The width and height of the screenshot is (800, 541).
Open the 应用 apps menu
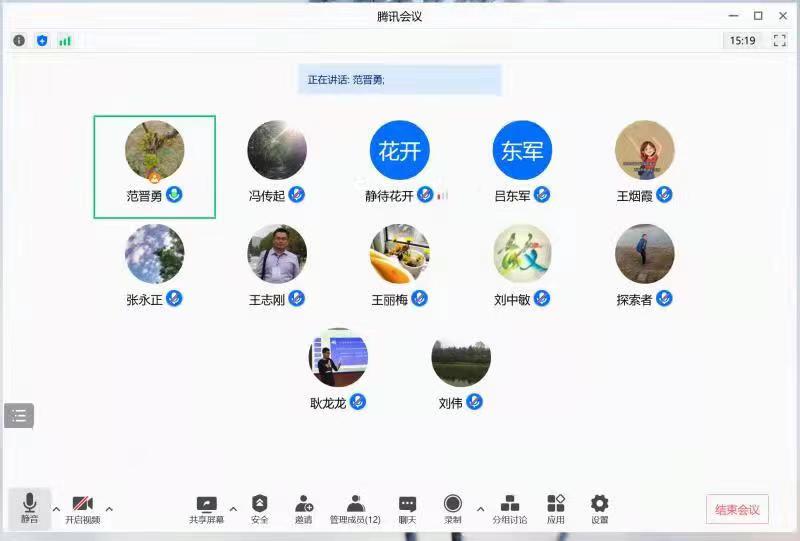(x=556, y=508)
